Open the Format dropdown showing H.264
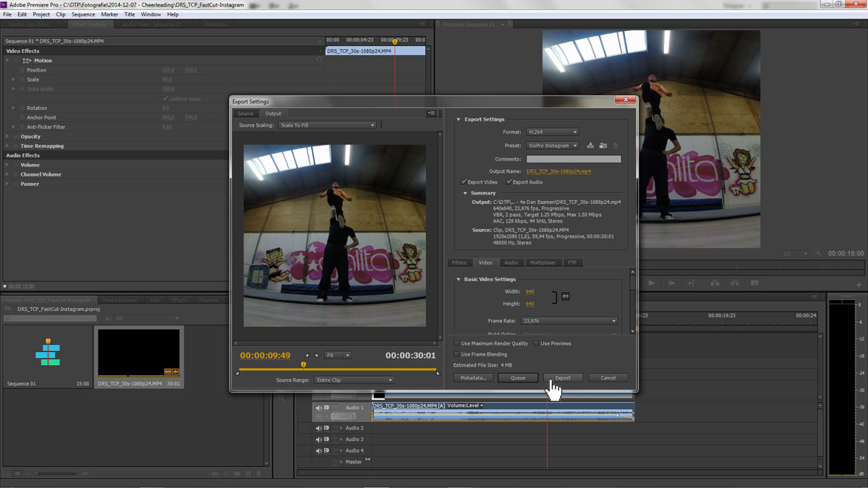The width and height of the screenshot is (868, 488). click(x=552, y=132)
